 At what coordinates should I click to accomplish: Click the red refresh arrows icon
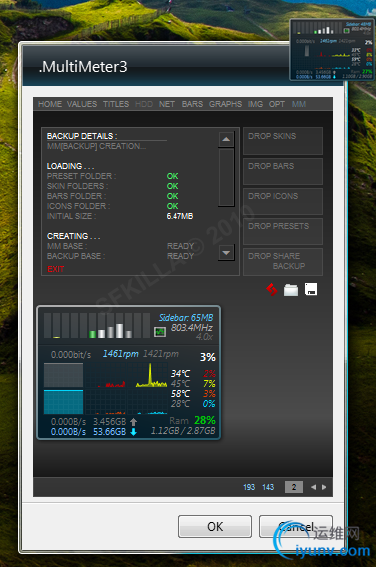(x=272, y=290)
